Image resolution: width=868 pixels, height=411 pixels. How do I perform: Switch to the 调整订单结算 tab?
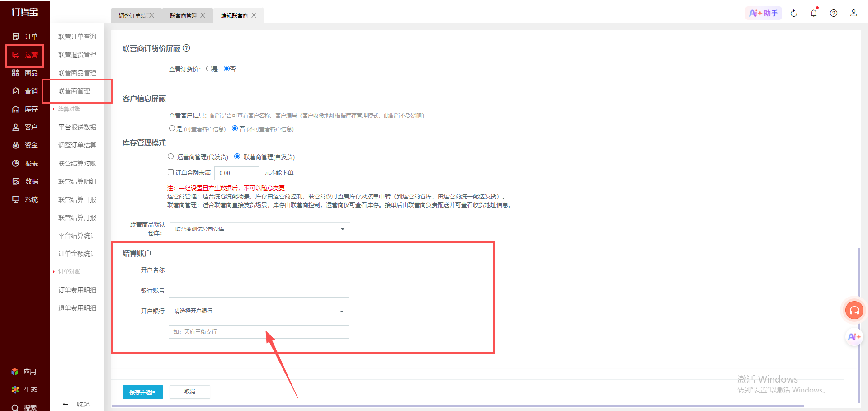point(132,15)
